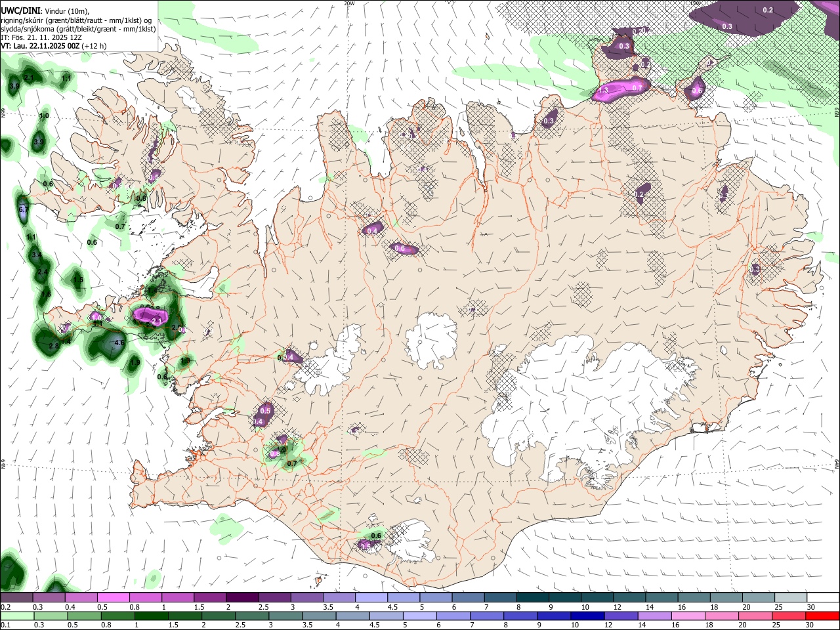Click the 'UWC/DINI: Vindur (10m)' title text

(44, 10)
